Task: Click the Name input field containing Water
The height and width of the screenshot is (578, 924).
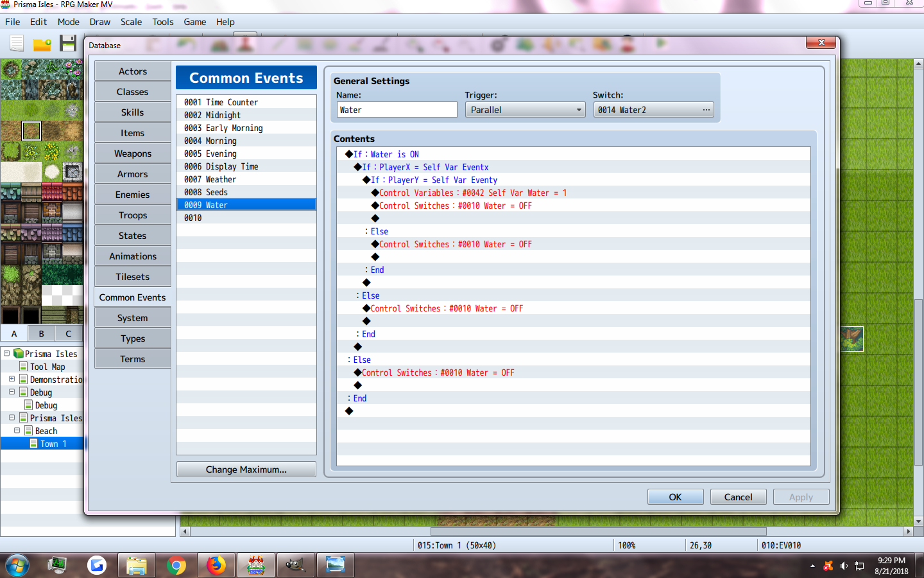Action: coord(397,110)
